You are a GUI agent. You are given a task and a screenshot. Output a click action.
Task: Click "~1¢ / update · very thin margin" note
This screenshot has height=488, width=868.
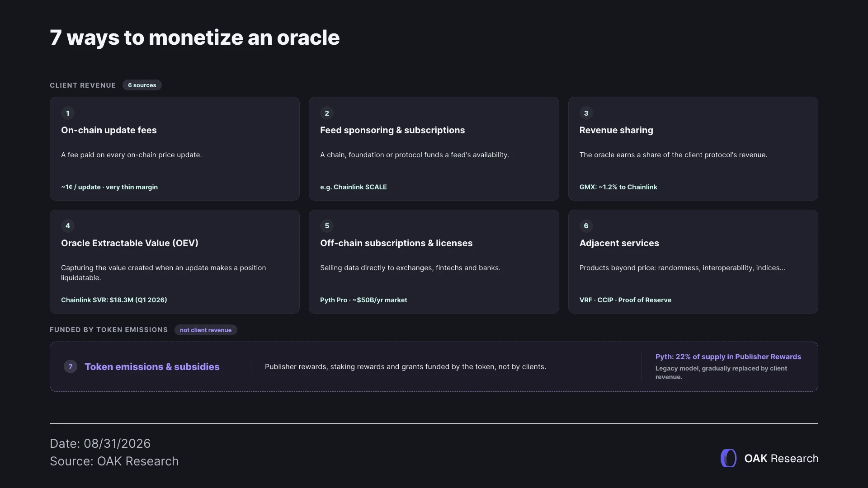tap(109, 187)
